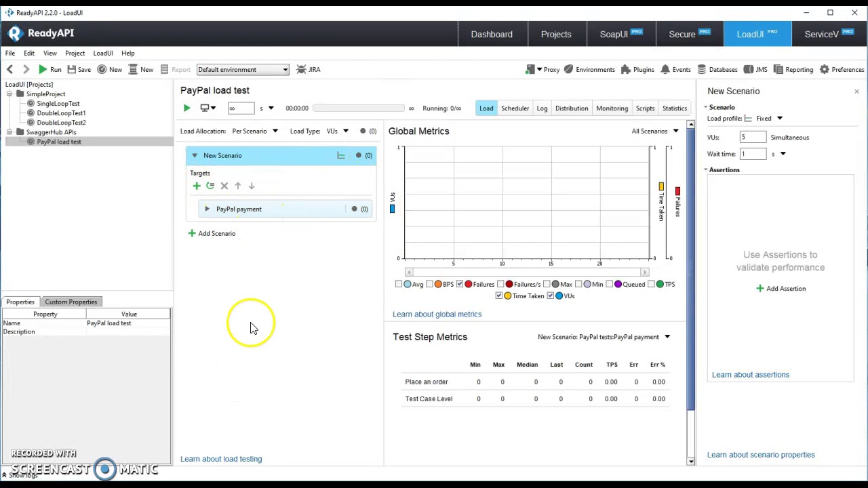868x488 pixels.
Task: Click the JIRA bug icon in toolbar
Action: click(301, 69)
